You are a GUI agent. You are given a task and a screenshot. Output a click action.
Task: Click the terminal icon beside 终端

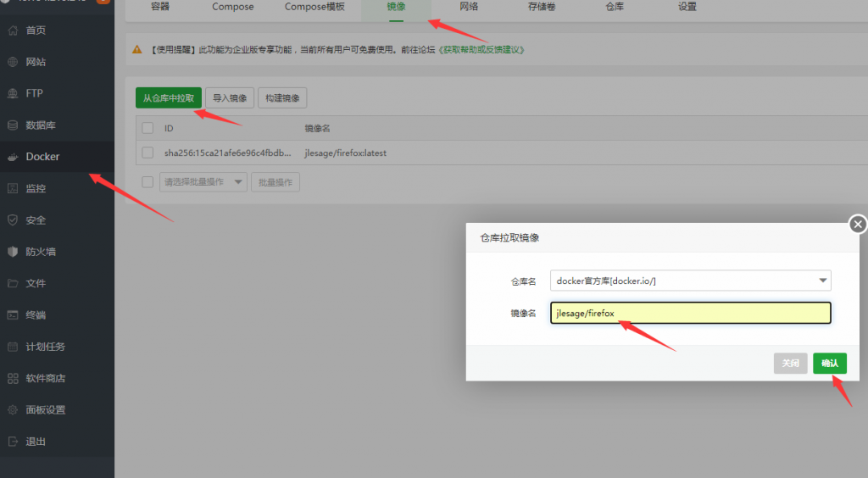[x=13, y=315]
